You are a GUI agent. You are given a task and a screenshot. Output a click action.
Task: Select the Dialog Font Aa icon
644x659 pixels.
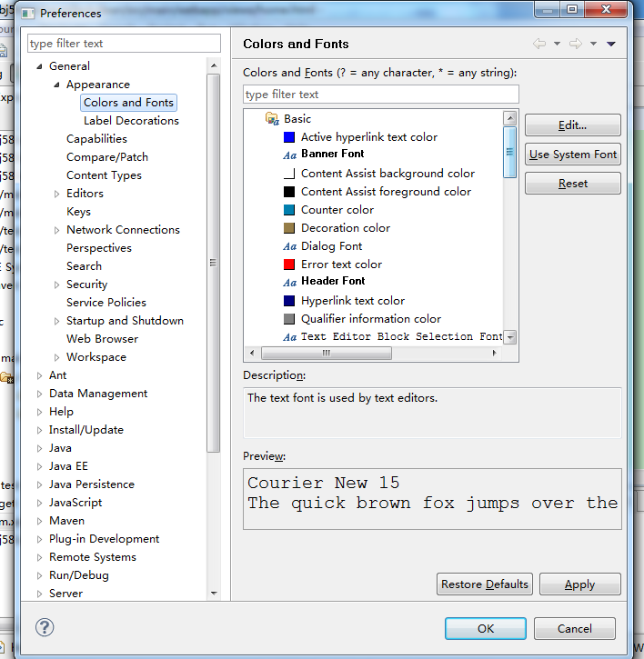pyautogui.click(x=289, y=246)
